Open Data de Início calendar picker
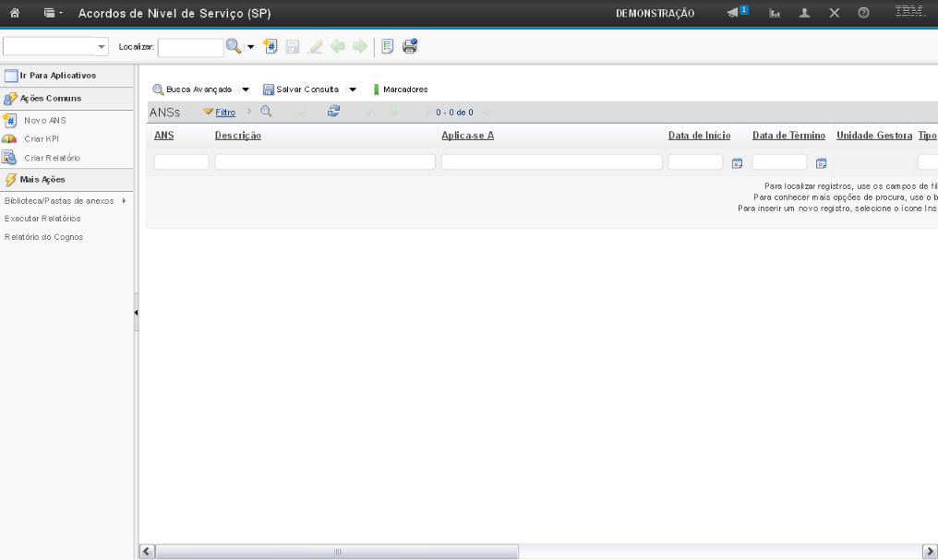Image resolution: width=938 pixels, height=560 pixels. 737,163
